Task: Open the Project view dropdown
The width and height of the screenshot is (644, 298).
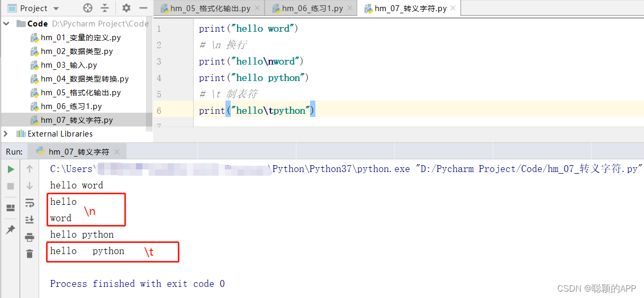Action: pyautogui.click(x=56, y=8)
